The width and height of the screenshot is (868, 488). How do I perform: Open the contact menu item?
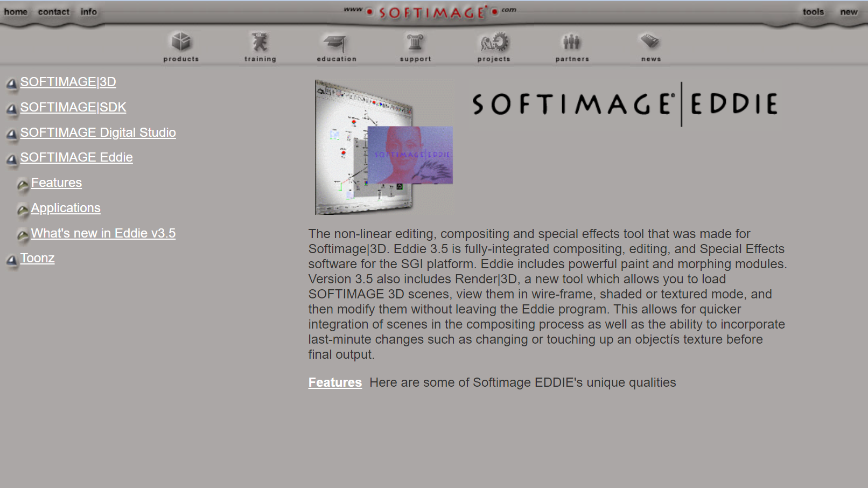tap(53, 12)
